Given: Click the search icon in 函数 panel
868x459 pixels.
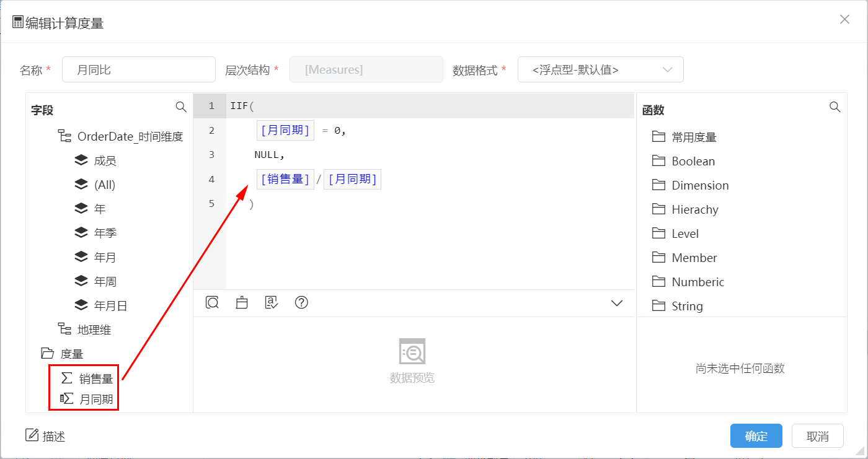Looking at the screenshot, I should tap(835, 107).
